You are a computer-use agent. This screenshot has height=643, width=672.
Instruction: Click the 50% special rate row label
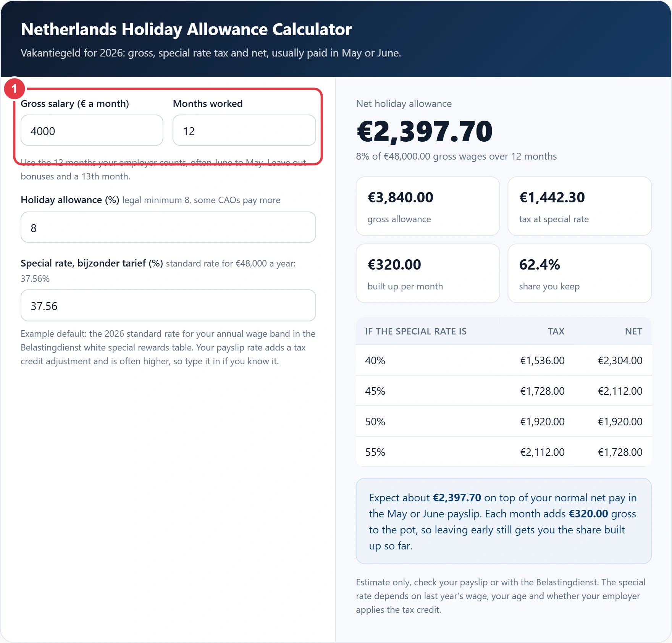tap(375, 422)
